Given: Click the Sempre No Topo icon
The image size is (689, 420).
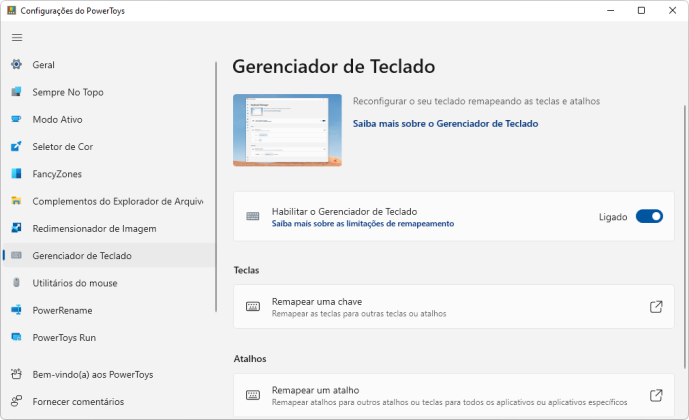Looking at the screenshot, I should (x=16, y=92).
